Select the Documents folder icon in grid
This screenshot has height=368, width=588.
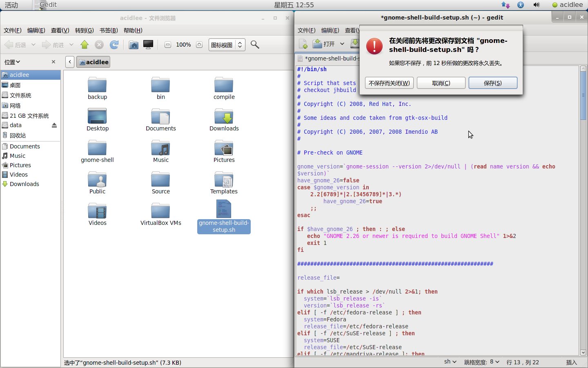(x=161, y=120)
